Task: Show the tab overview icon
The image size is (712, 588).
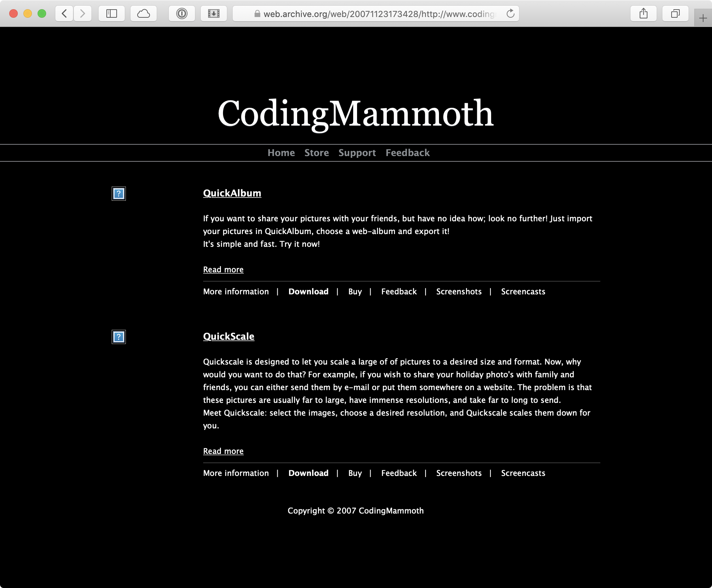Action: pos(675,14)
